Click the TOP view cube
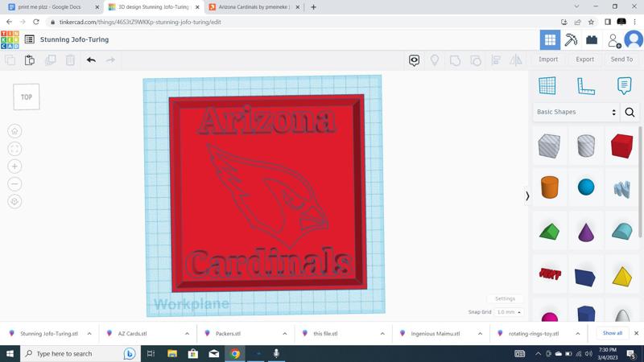Viewport: 644px width, 362px height. [x=27, y=97]
